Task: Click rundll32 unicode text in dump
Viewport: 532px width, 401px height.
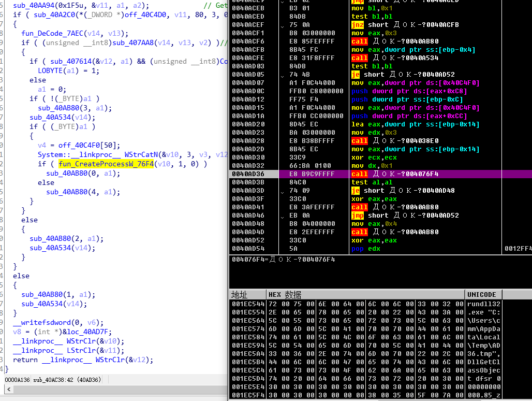Action: tap(483, 304)
